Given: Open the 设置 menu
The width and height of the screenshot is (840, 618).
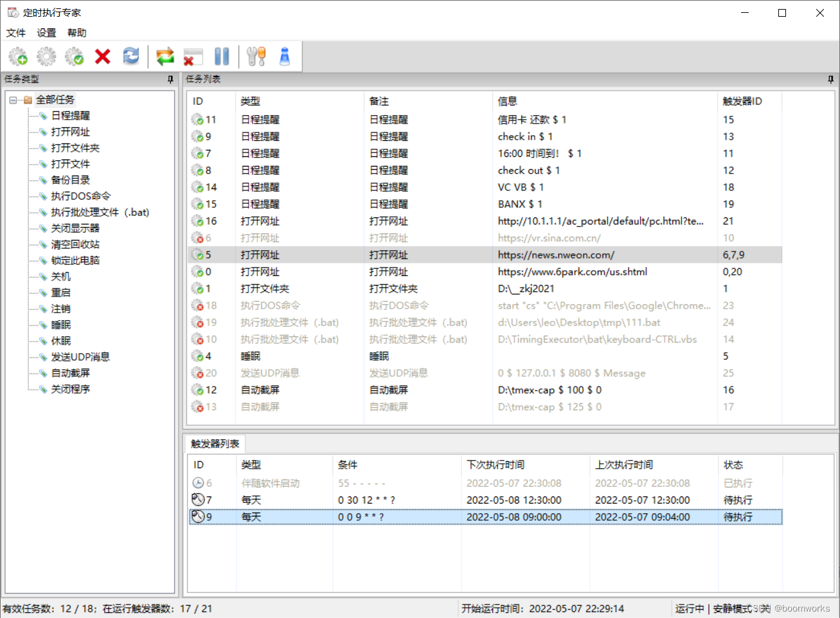Looking at the screenshot, I should pos(46,33).
